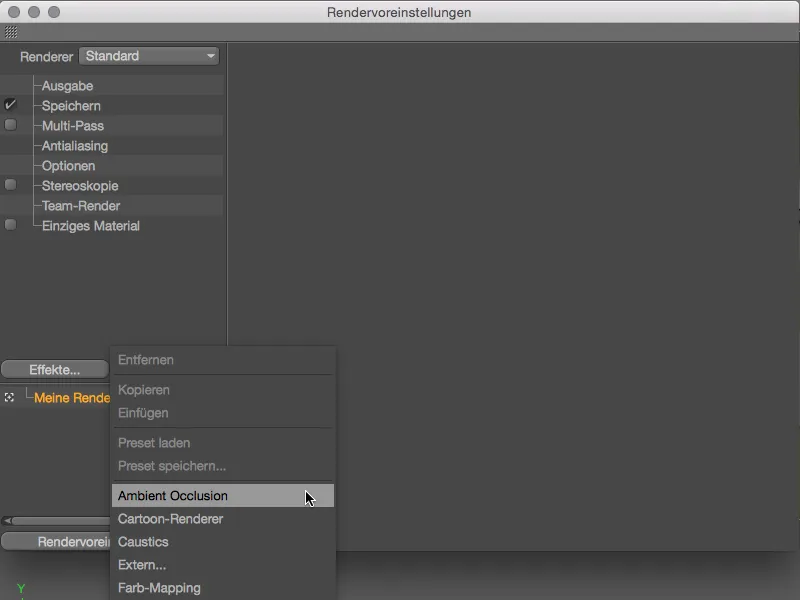
Task: Click the active preset icon beside Meine Render
Action: click(9, 397)
